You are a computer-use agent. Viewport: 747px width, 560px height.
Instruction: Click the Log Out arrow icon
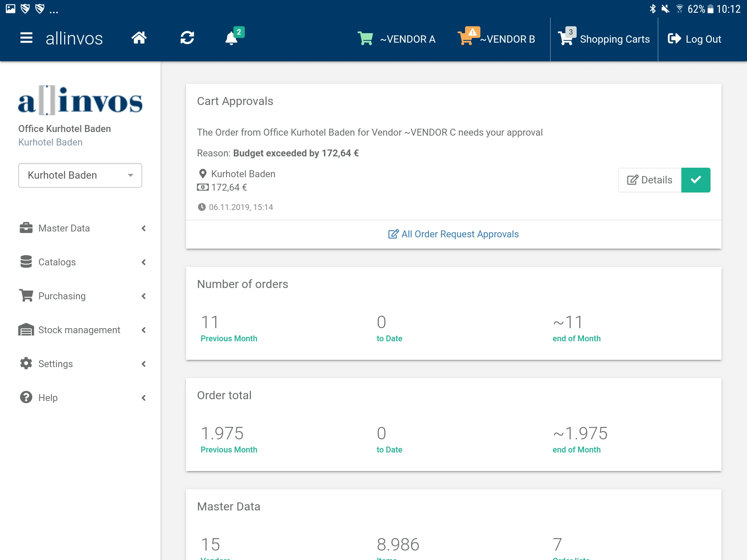point(674,38)
